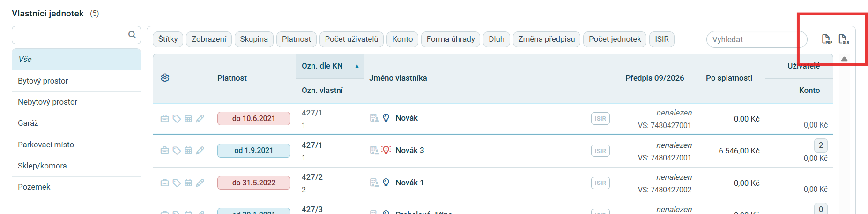The width and height of the screenshot is (868, 214).
Task: Open the Forma úhrady filter
Action: 451,39
